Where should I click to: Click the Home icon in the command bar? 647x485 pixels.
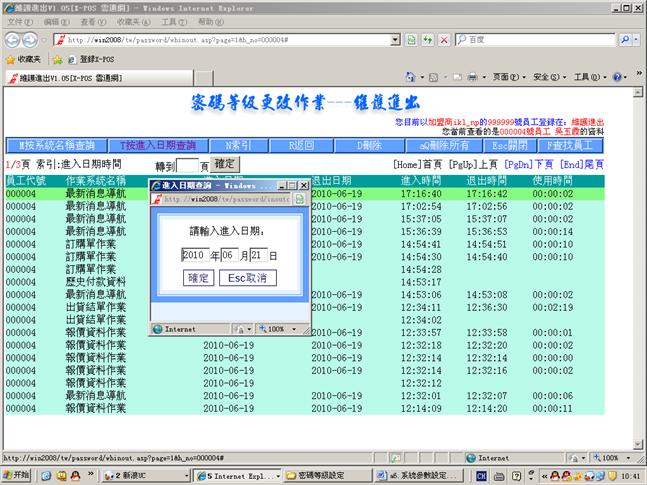click(x=411, y=77)
